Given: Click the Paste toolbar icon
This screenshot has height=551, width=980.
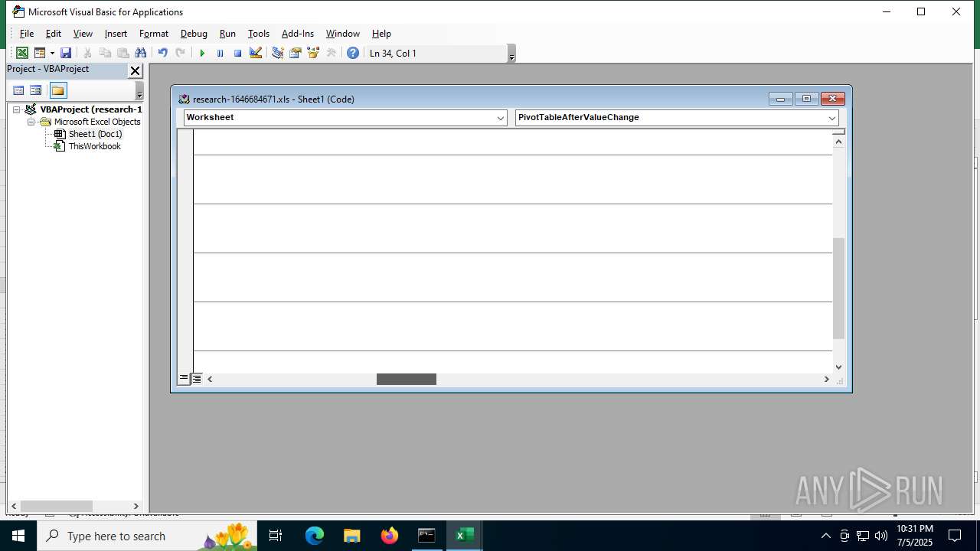Looking at the screenshot, I should [122, 53].
